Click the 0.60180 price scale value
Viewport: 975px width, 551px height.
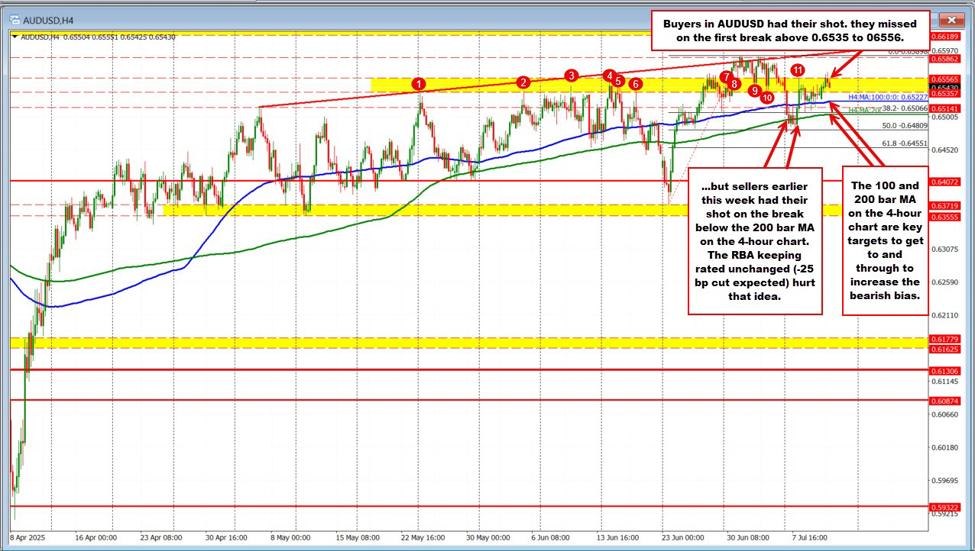click(x=944, y=447)
